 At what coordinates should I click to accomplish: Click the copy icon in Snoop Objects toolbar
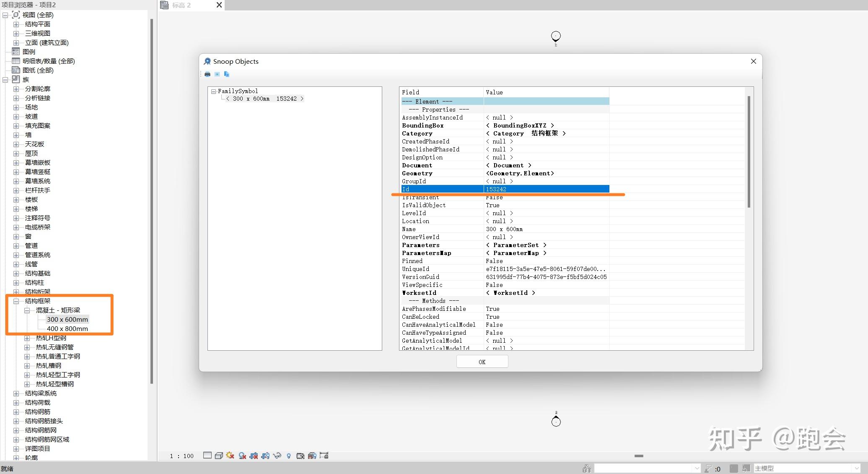click(x=227, y=74)
